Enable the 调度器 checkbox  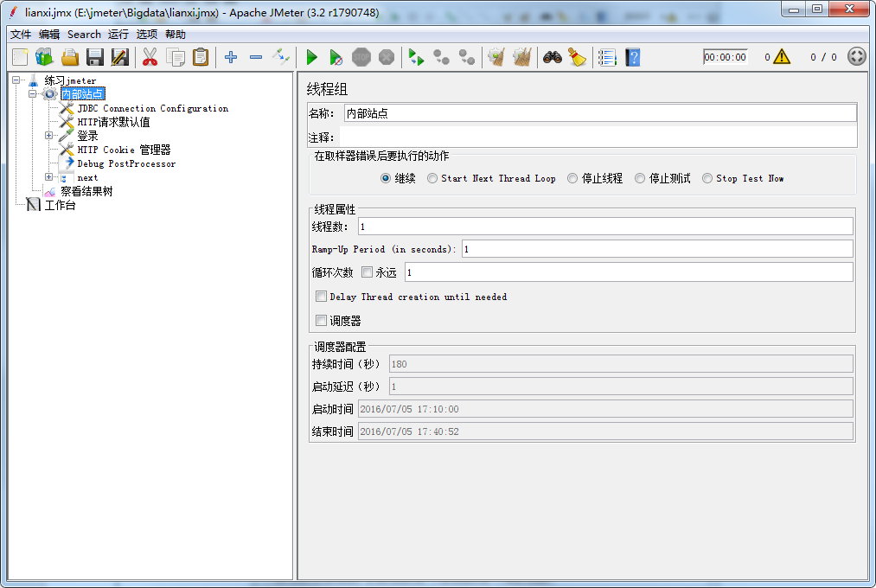coord(321,321)
